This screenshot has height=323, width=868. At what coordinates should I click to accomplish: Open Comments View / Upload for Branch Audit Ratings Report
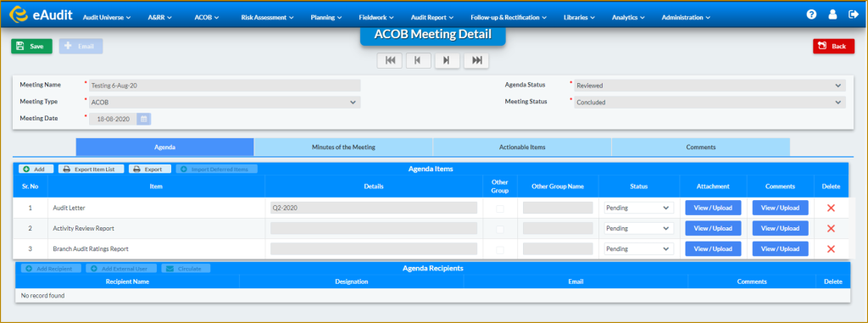pyautogui.click(x=780, y=248)
